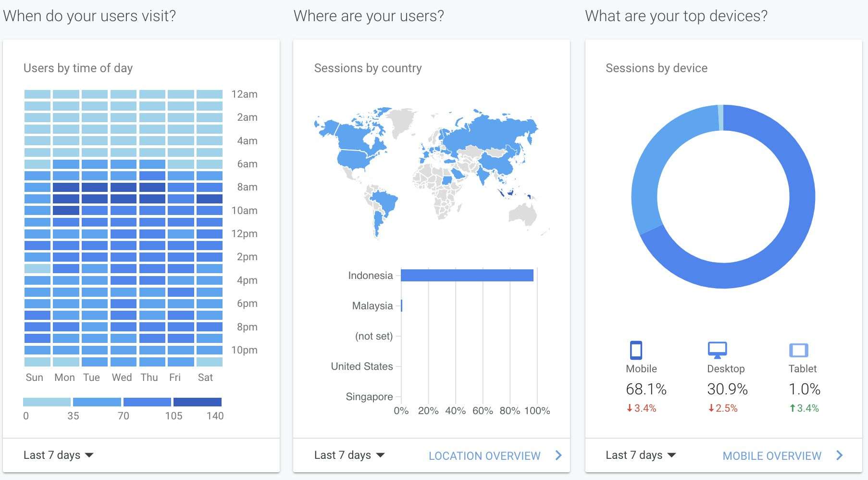Click 'What are your top devices?' heading
Screen dimensions: 868x480
676,16
